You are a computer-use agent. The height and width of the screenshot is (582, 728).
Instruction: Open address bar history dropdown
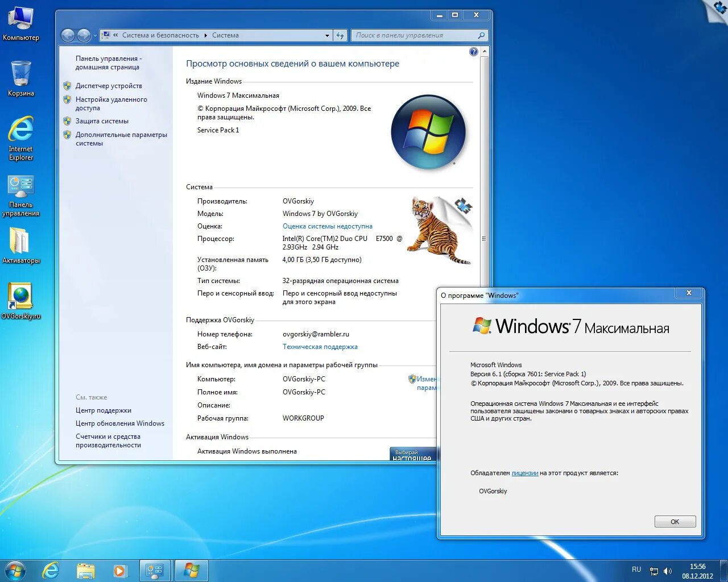pyautogui.click(x=327, y=35)
